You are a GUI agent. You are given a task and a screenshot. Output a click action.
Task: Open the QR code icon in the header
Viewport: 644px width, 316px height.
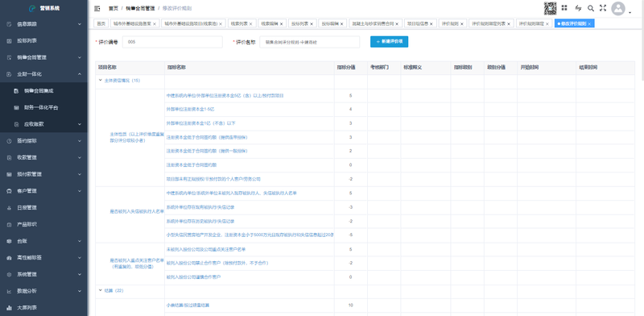(x=551, y=8)
